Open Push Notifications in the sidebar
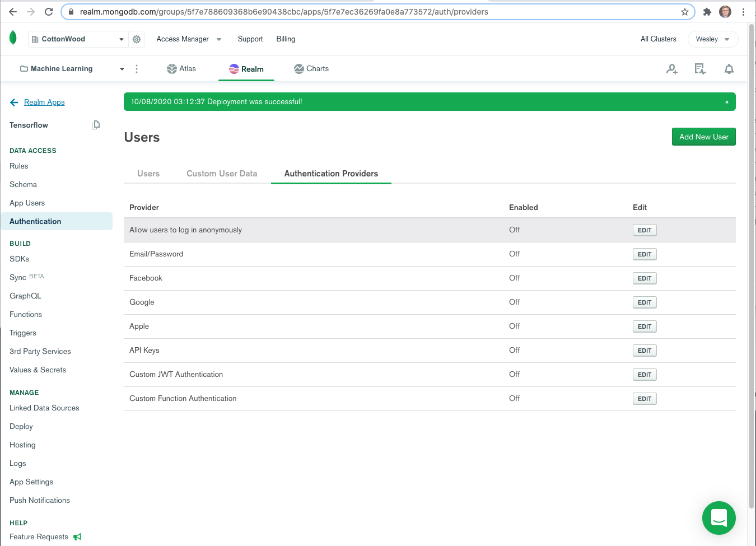The height and width of the screenshot is (546, 756). 40,501
